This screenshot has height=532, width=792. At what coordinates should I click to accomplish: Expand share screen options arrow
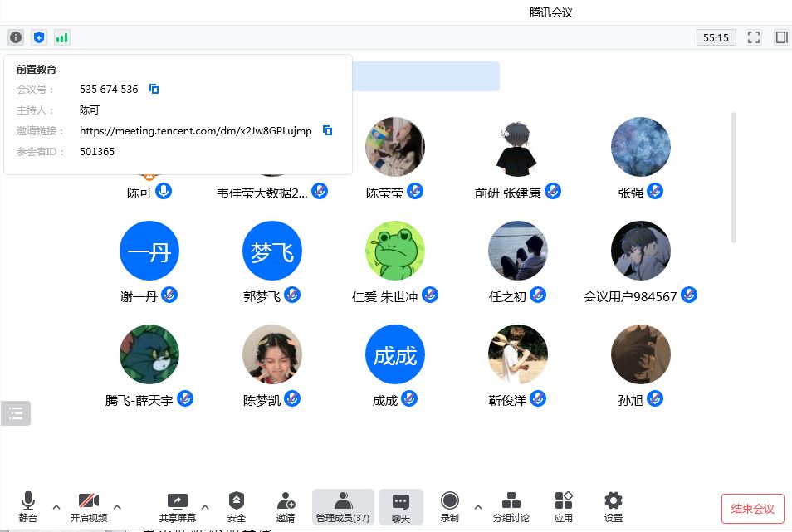point(206,506)
